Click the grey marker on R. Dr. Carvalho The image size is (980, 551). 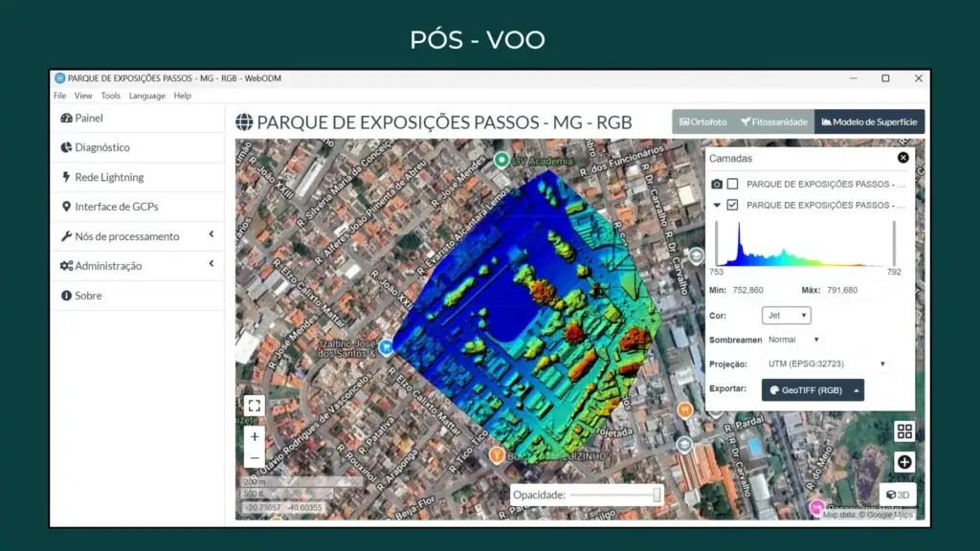[696, 255]
